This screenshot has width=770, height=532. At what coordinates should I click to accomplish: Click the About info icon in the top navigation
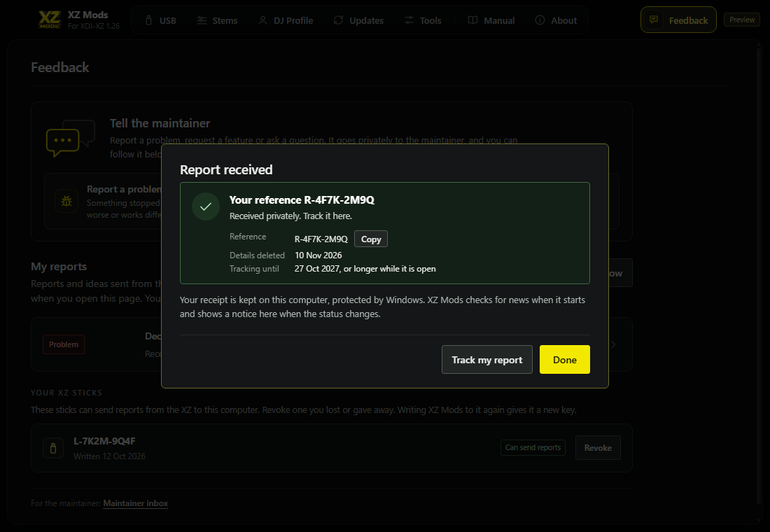coord(540,20)
